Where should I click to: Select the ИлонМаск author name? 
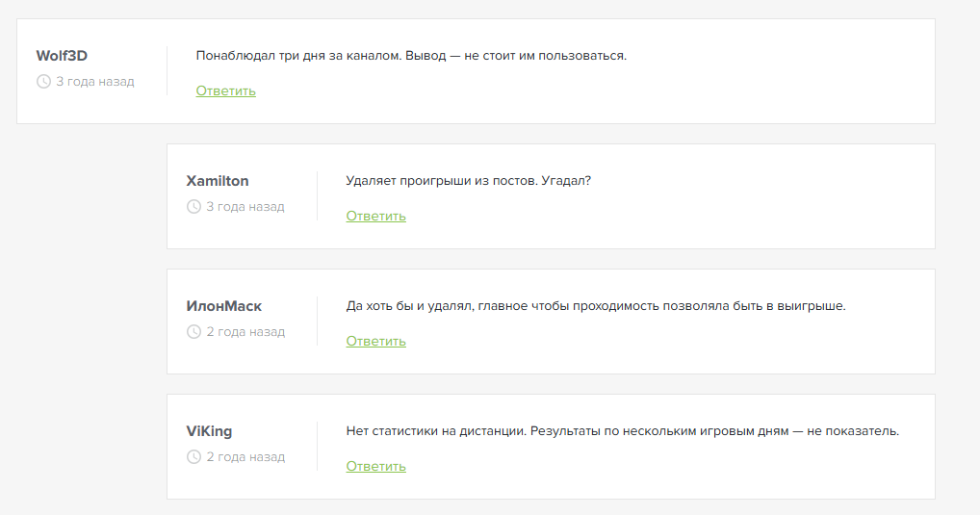point(223,306)
